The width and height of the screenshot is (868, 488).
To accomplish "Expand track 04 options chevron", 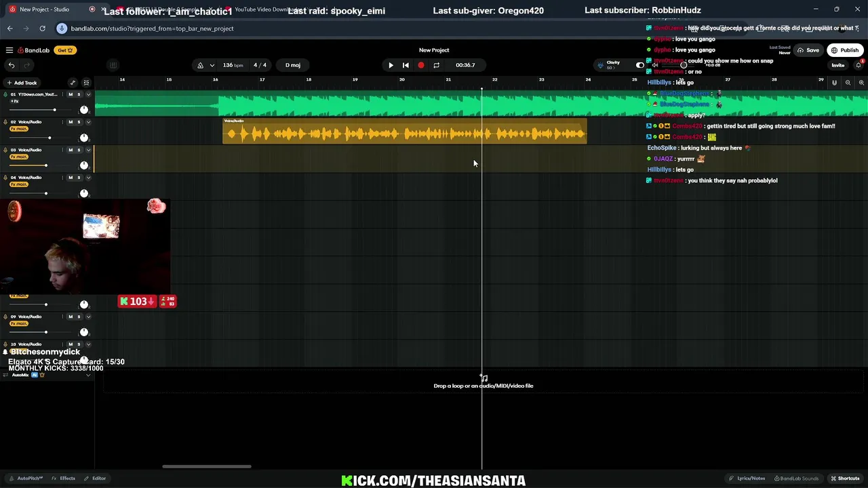I will click(x=88, y=178).
